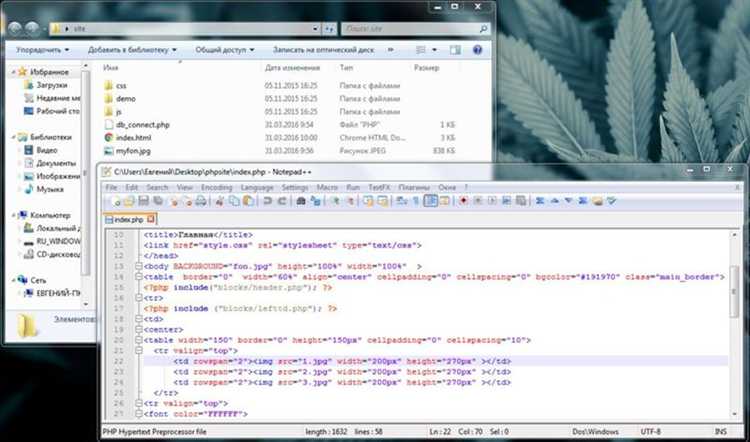The width and height of the screenshot is (750, 442).
Task: Expand the Добавить в библиотеку dropdown
Action: pyautogui.click(x=132, y=48)
